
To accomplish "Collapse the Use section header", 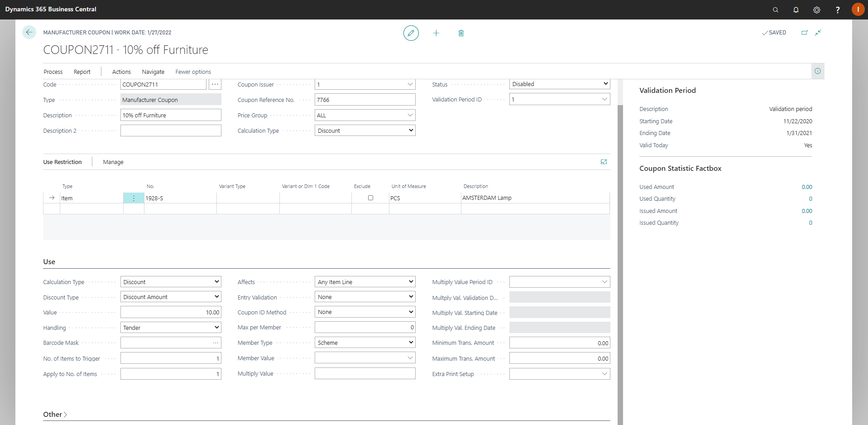I will click(x=49, y=262).
